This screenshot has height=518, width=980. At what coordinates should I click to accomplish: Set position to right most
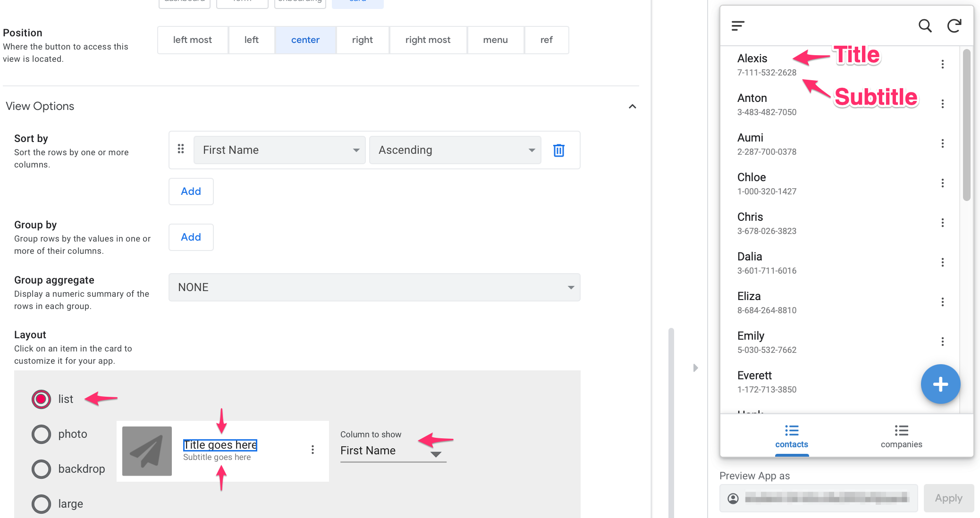[428, 40]
